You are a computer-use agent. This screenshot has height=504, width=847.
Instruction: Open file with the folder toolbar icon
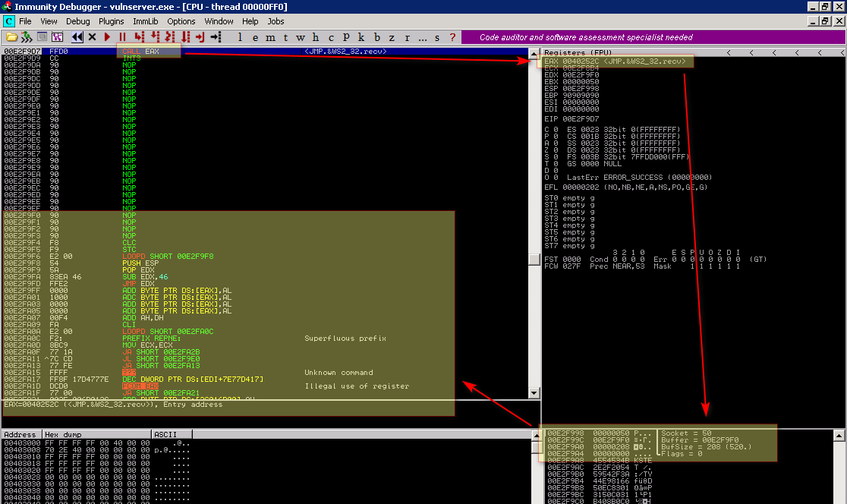tap(11, 36)
